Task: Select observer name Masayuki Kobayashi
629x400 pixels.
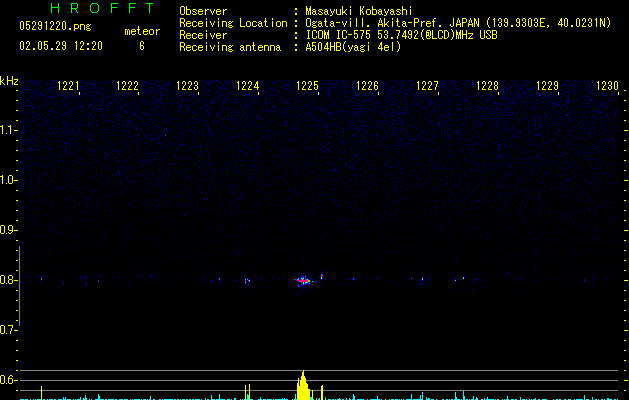Action: click(359, 11)
